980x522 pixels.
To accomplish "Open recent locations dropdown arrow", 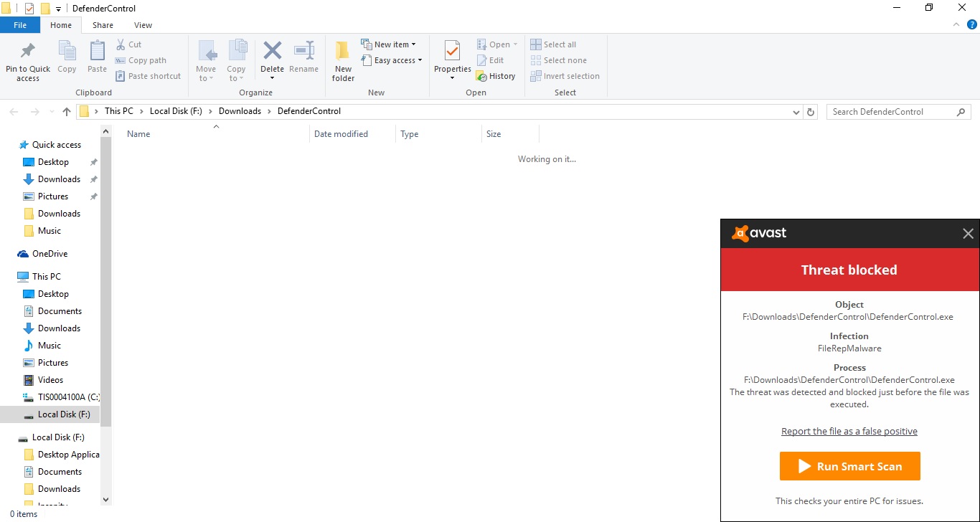I will [52, 112].
